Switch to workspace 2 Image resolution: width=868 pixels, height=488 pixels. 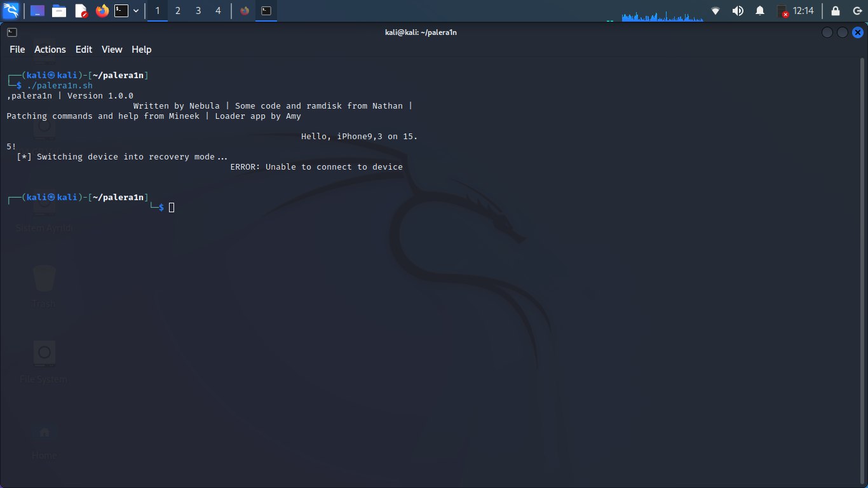pos(177,10)
